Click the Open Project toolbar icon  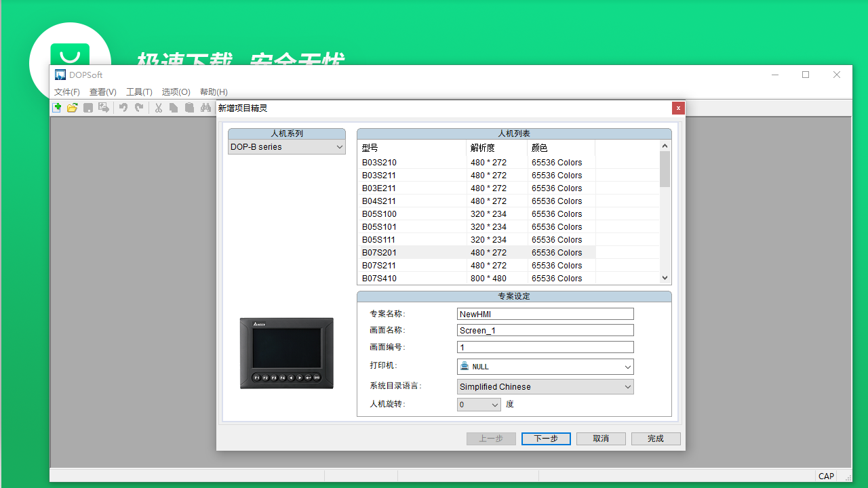[x=72, y=107]
